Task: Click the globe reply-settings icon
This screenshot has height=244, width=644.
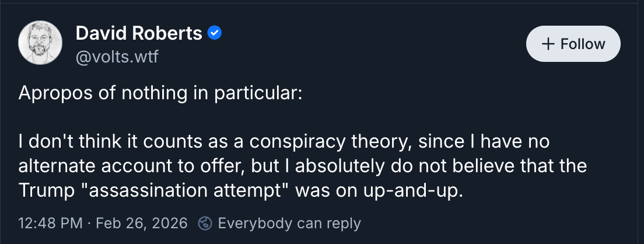Action: (205, 223)
